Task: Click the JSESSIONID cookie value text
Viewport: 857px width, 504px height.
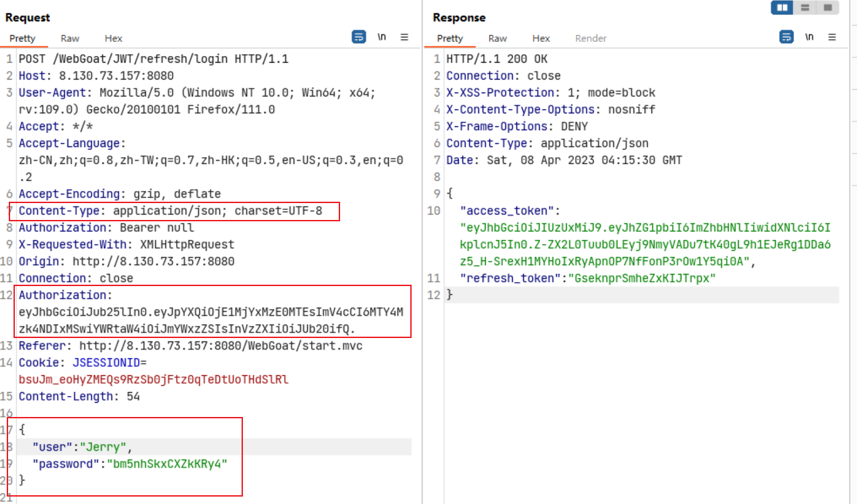Action: click(153, 379)
